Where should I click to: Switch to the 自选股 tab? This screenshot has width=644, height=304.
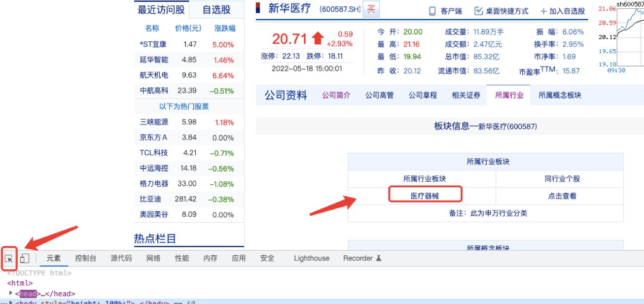tap(217, 9)
